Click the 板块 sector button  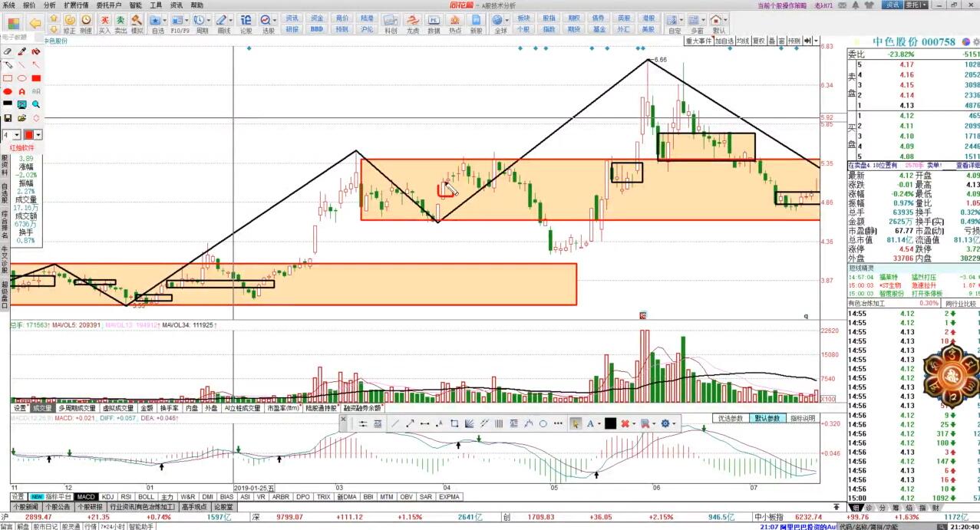coord(523,17)
